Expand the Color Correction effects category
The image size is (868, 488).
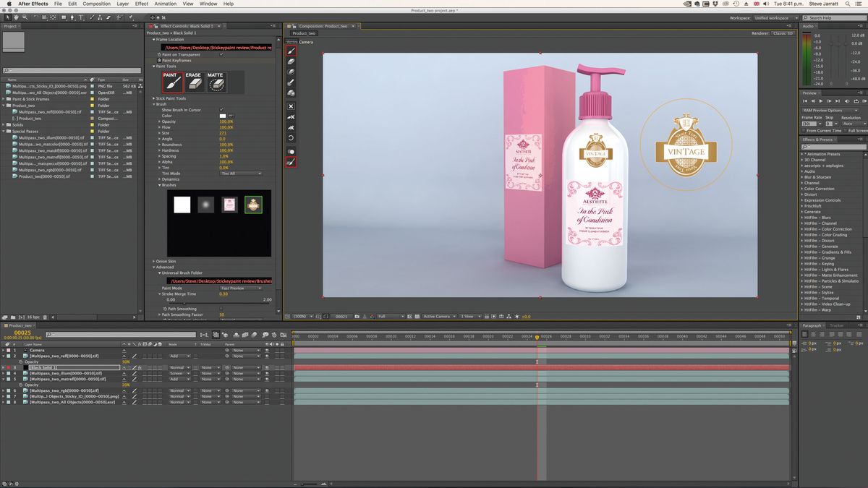[x=803, y=189]
